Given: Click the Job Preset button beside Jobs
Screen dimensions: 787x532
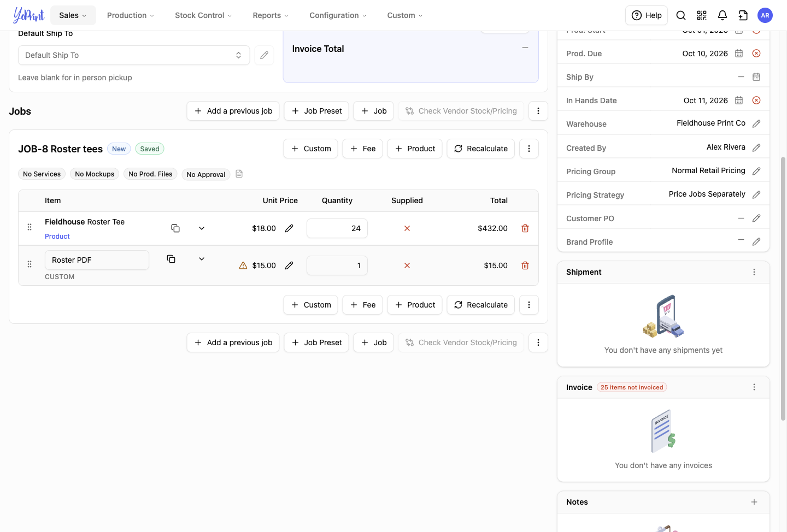Looking at the screenshot, I should [316, 111].
